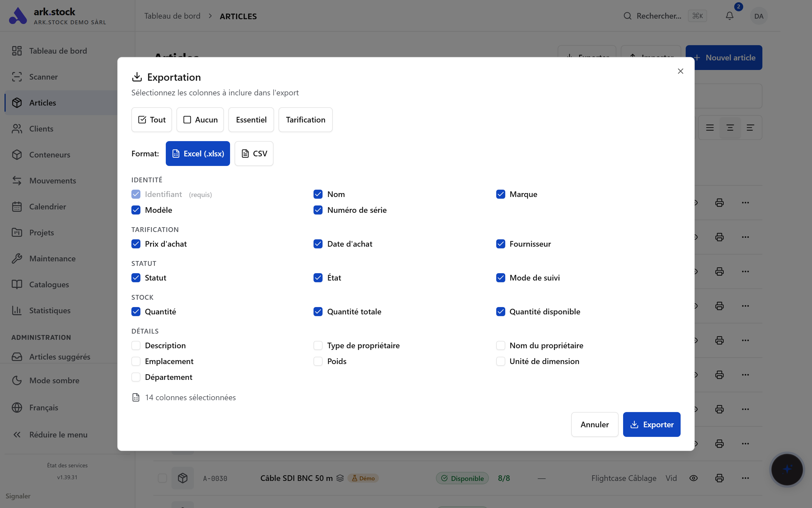Uncheck the Marque column checkbox
Screen dimensions: 812x508
pos(500,194)
